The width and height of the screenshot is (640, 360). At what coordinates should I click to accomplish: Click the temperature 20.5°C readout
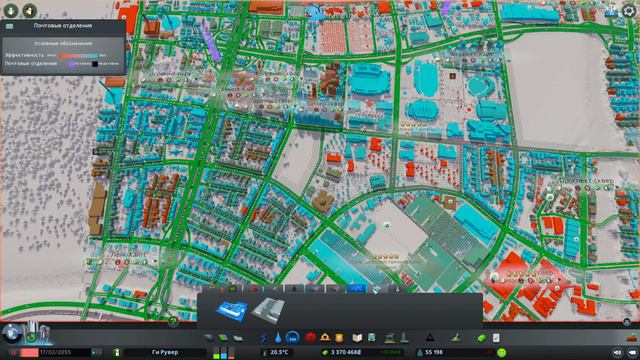(279, 352)
